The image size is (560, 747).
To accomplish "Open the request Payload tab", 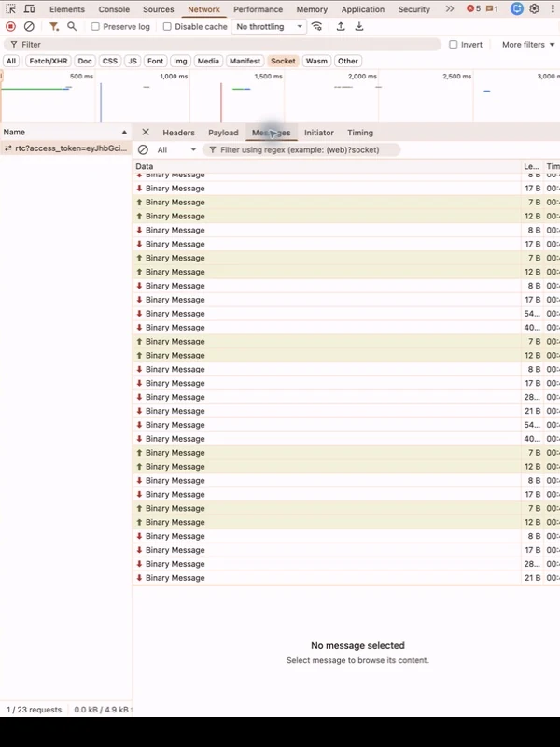I will pos(223,133).
